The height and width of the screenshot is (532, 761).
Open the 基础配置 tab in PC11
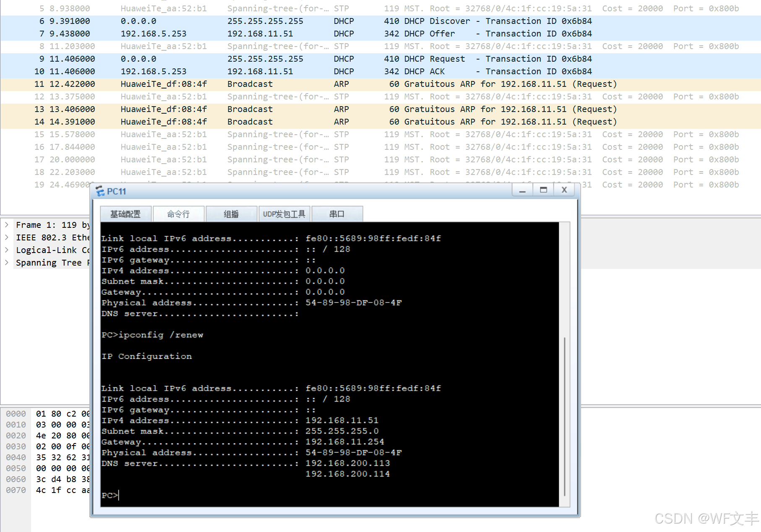point(125,214)
